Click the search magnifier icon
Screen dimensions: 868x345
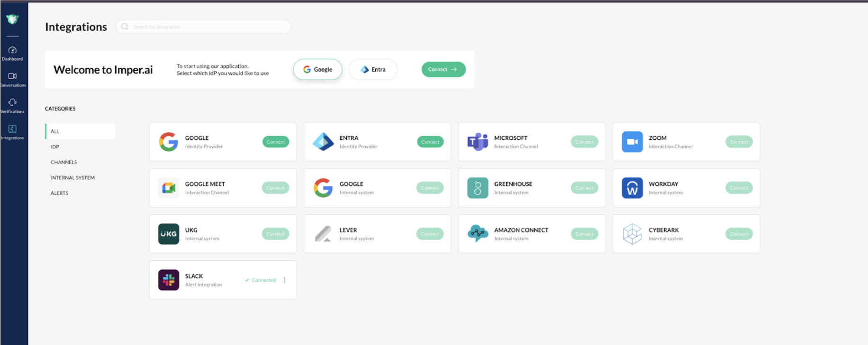point(125,27)
